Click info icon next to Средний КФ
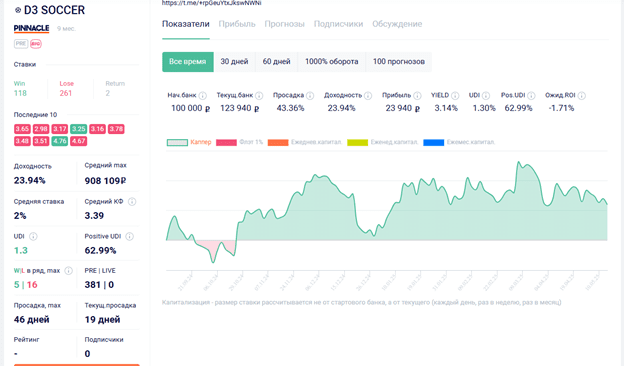The height and width of the screenshot is (366, 624). tap(132, 202)
